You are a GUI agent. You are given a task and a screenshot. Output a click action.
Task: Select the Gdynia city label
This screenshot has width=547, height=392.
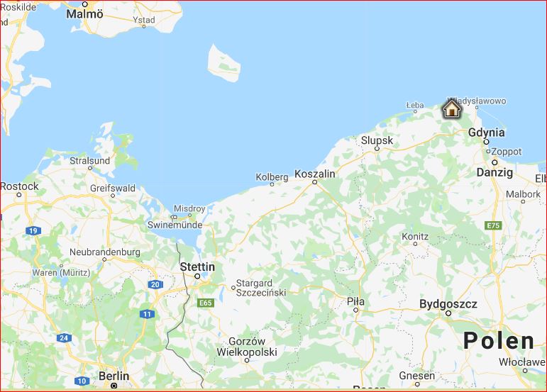[486, 133]
